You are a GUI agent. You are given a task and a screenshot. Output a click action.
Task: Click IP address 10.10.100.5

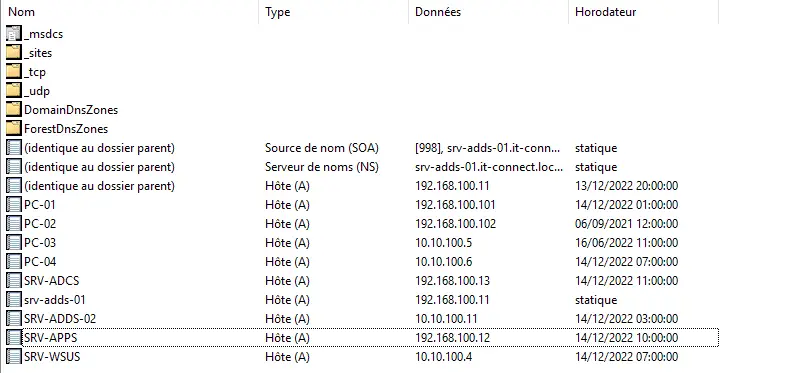pos(443,242)
